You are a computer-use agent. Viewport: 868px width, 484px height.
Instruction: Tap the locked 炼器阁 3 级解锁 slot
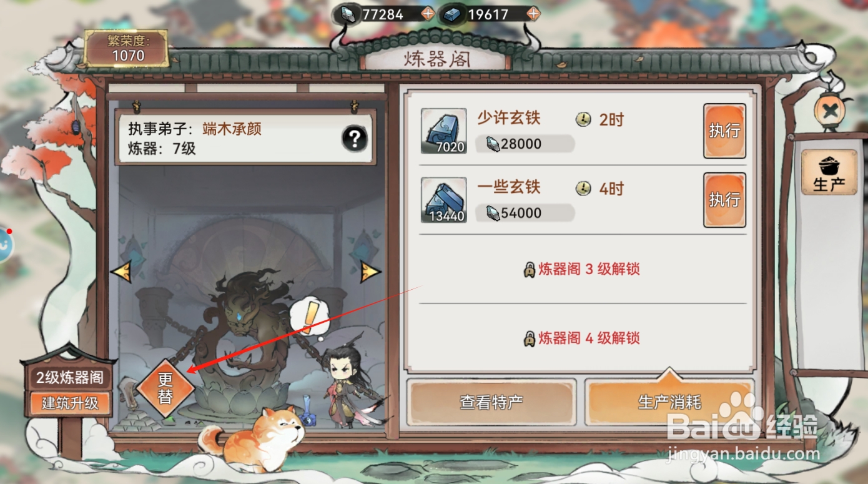click(582, 270)
